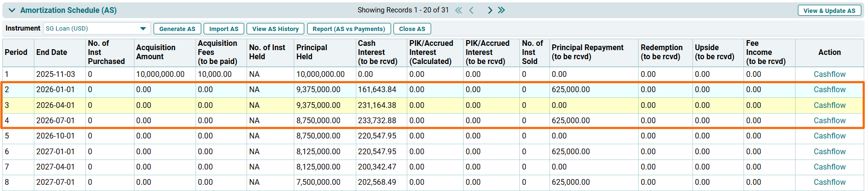The image size is (868, 191).
Task: Collapse the Amortization Schedule section chevron
Action: pyautogui.click(x=12, y=10)
